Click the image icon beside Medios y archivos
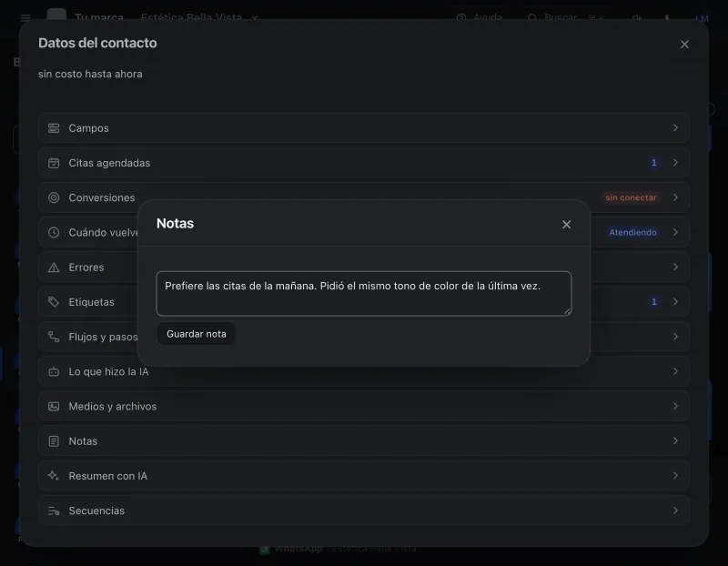The height and width of the screenshot is (566, 728). coord(54,407)
